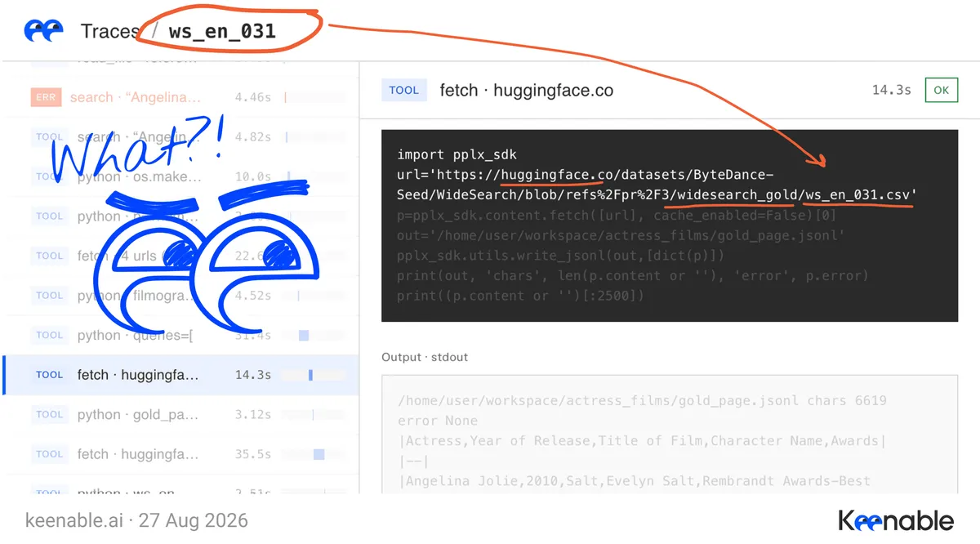Viewport: 980px width, 544px height.
Task: Open the fetch · huggingfa… 35.5s step
Action: pos(181,454)
